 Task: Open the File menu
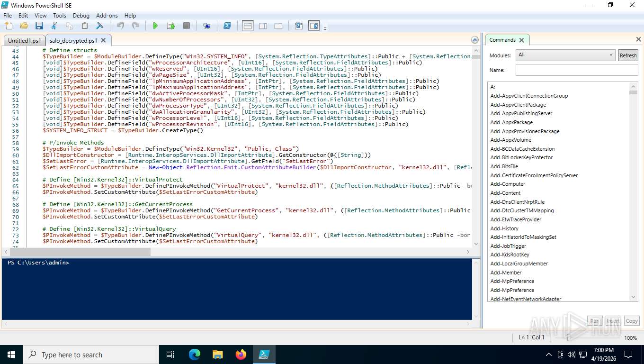(8, 15)
